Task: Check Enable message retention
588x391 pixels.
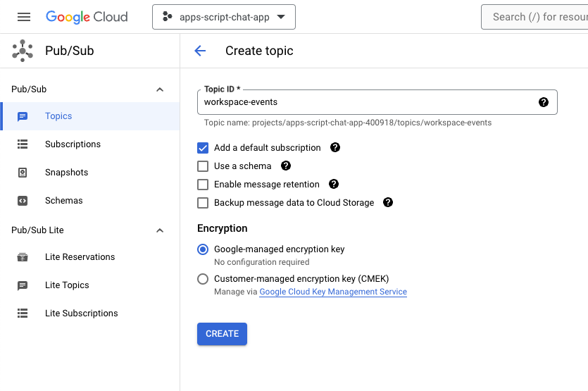Action: pyautogui.click(x=203, y=185)
